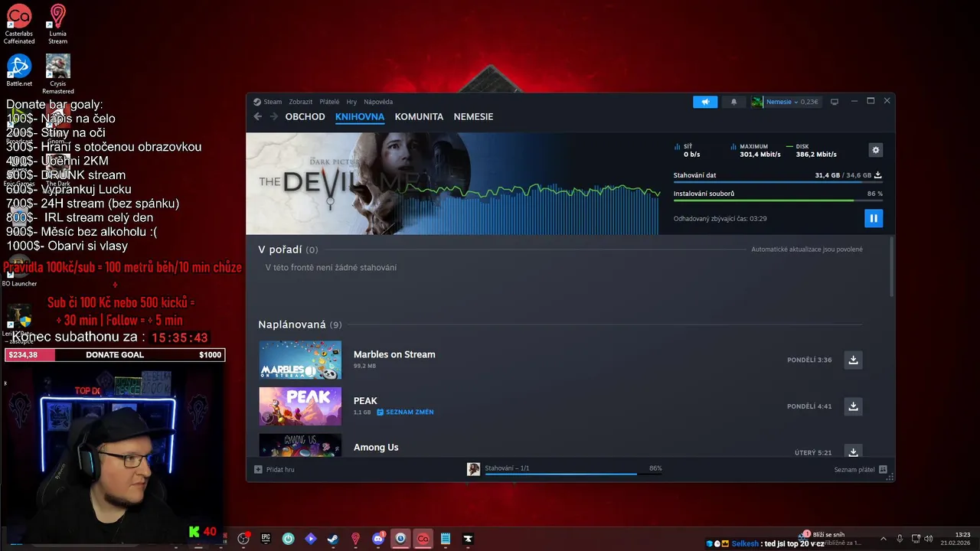980x551 pixels.
Task: Click the Steam downloads list scrollbar
Action: click(x=890, y=266)
